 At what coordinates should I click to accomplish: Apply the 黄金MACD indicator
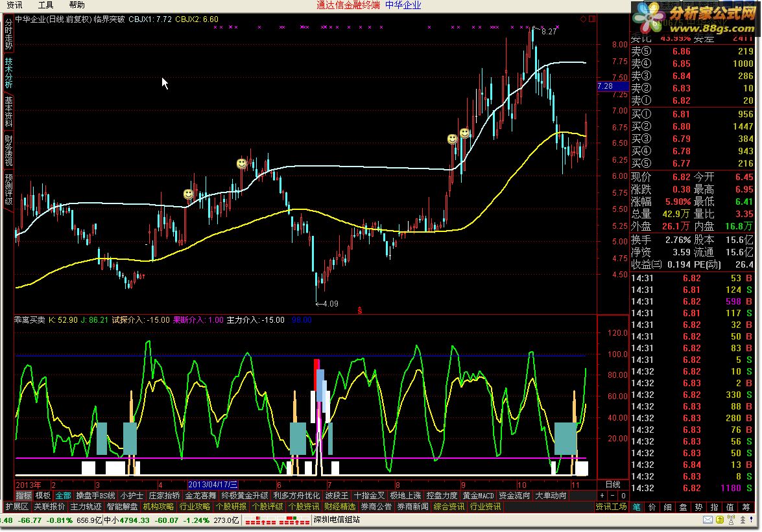478,496
